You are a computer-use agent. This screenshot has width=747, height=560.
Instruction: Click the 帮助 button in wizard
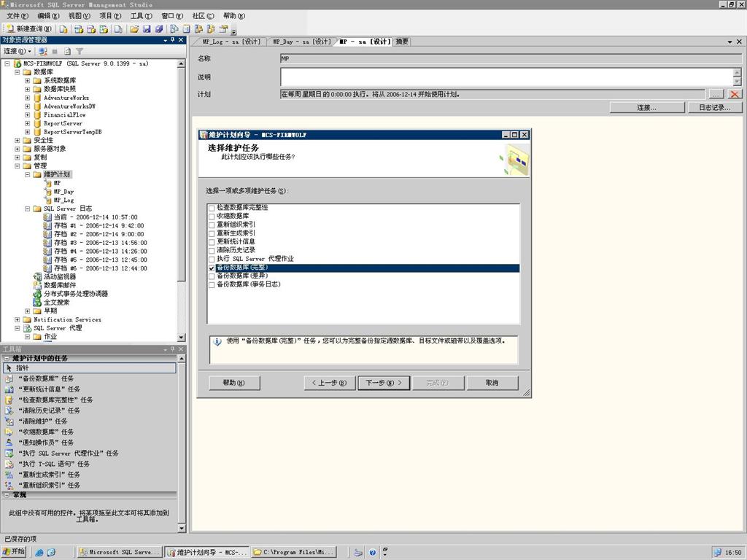[234, 383]
